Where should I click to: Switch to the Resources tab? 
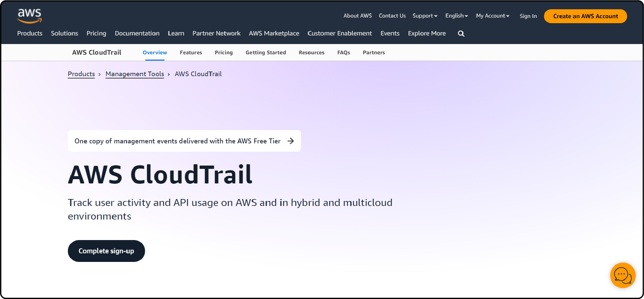312,53
